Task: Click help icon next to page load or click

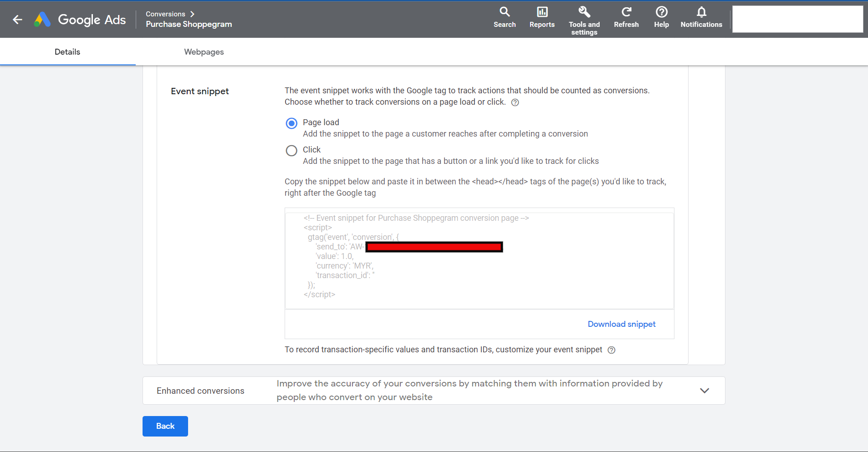Action: (x=515, y=102)
